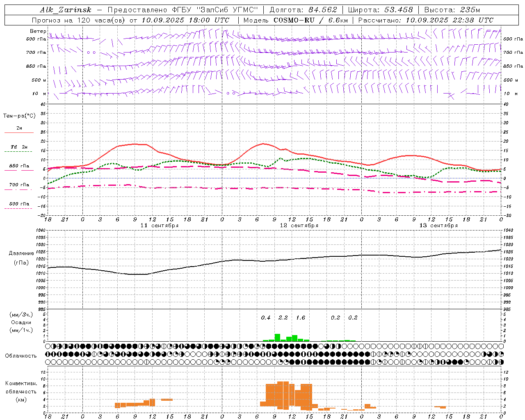The height and width of the screenshot is (420, 525).
Task: Click the (мм/1ч.) unit label
Action: click(21, 330)
